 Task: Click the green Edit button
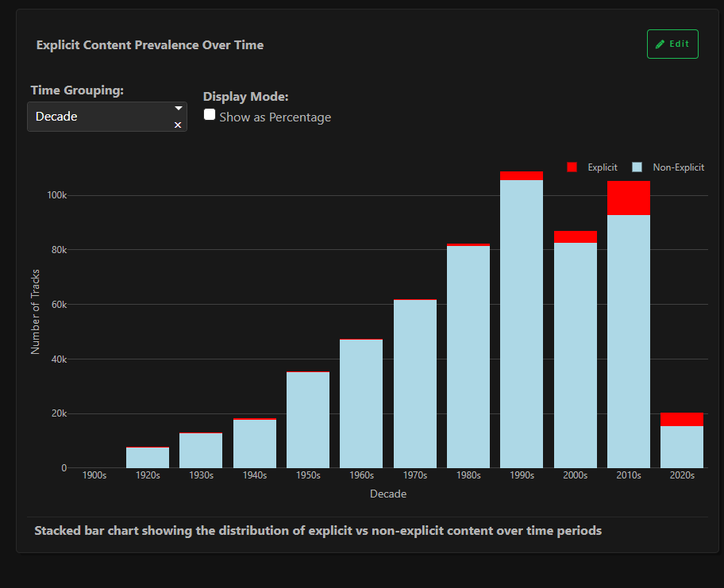(x=672, y=44)
